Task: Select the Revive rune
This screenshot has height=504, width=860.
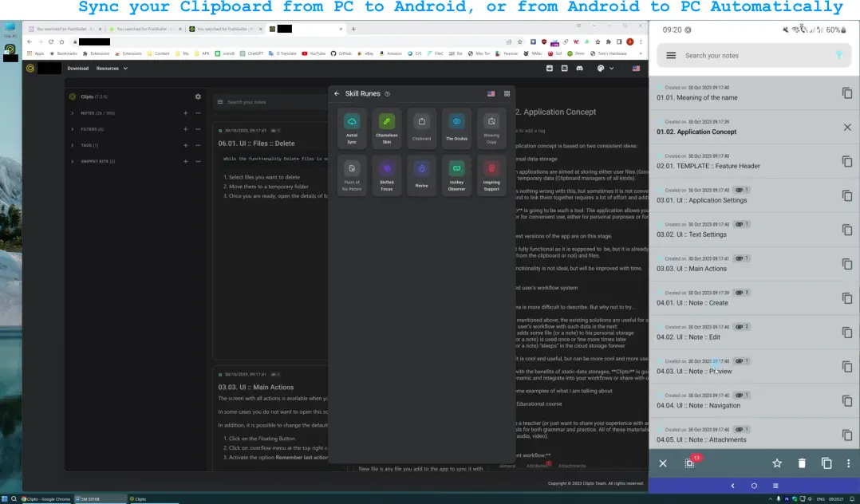Action: click(x=421, y=174)
